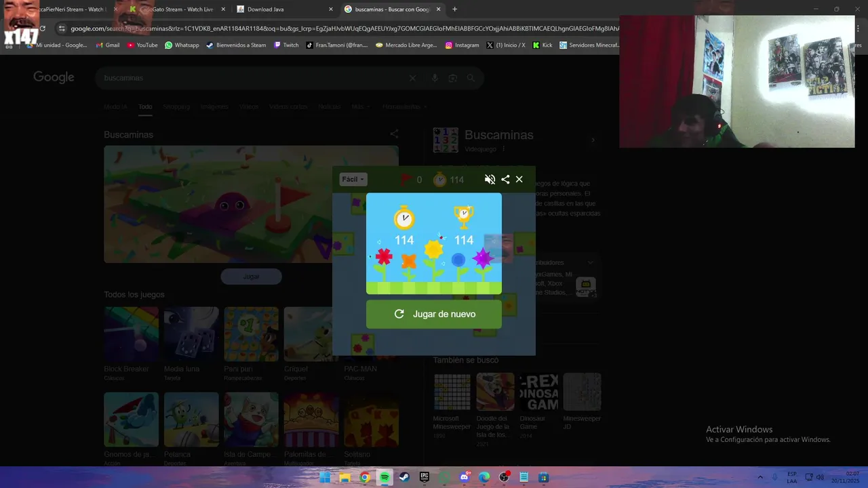Expand the Herramientas dropdown
The width and height of the screenshot is (868, 488).
[405, 107]
